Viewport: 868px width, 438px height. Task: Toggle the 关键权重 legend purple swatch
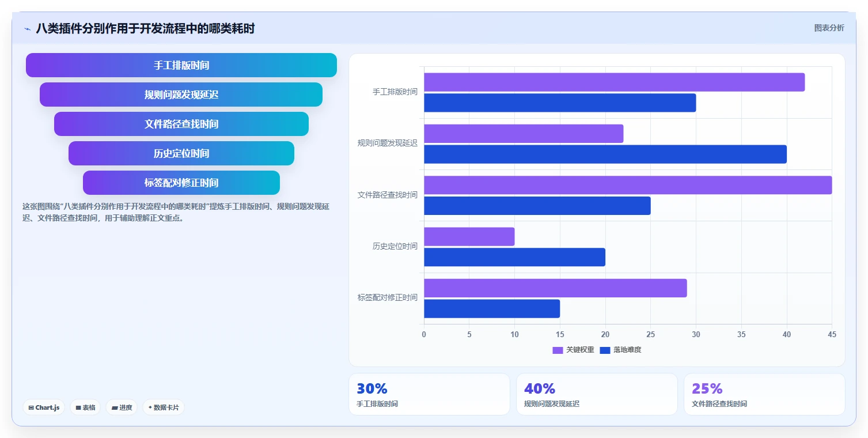click(x=558, y=350)
